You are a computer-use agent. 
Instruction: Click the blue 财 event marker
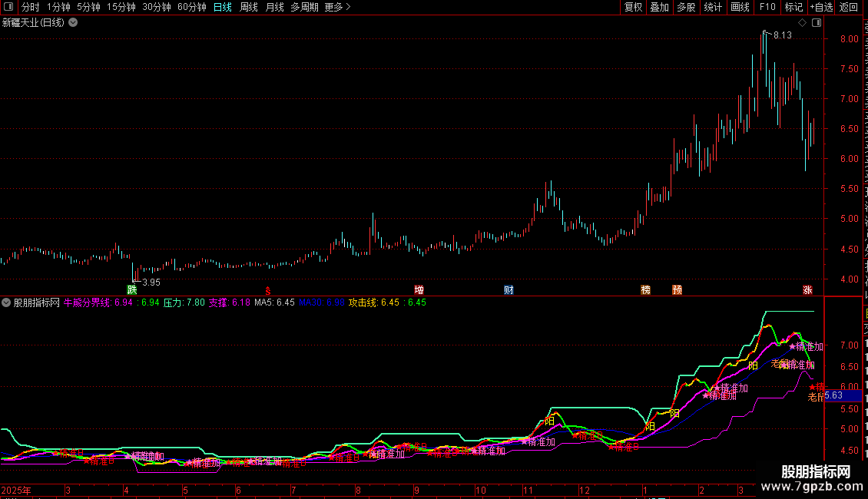click(x=509, y=290)
